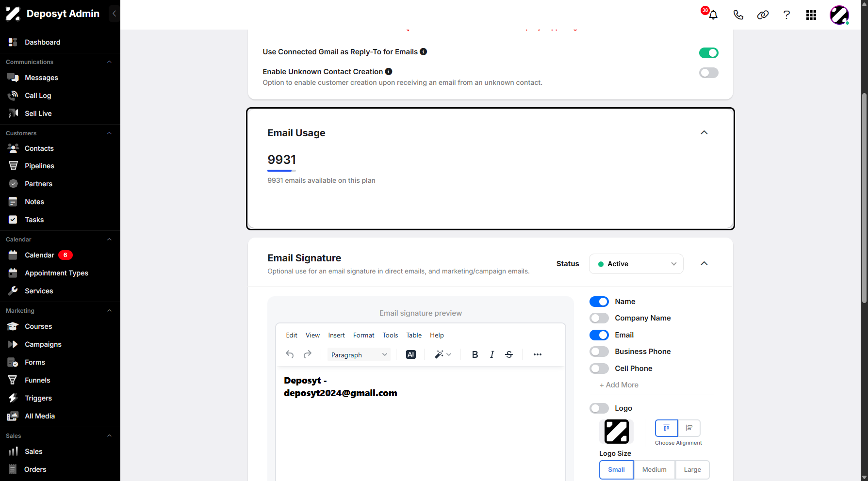
Task: Info icon next to Unknown Contact Creation
Action: (389, 72)
